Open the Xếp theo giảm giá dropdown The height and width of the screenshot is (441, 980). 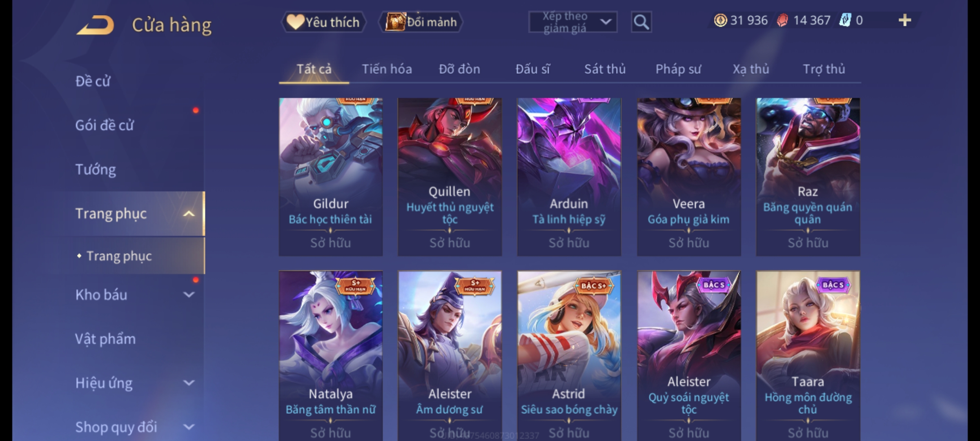(x=572, y=22)
